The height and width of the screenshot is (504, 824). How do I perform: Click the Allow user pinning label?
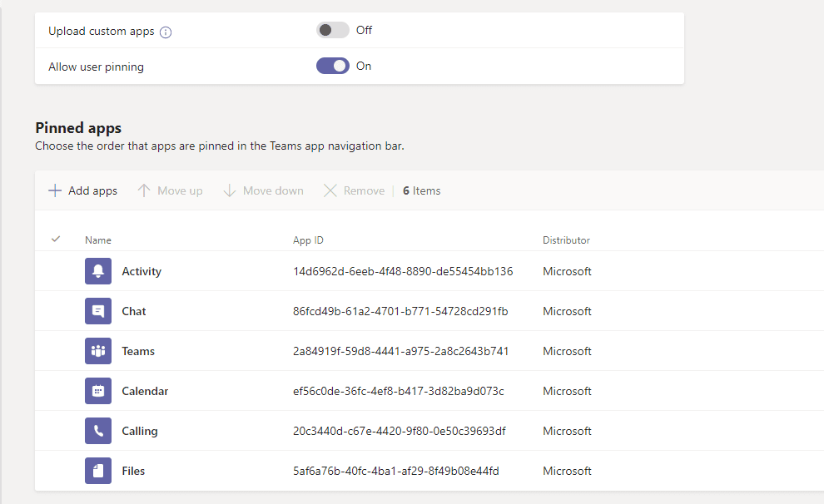[97, 67]
